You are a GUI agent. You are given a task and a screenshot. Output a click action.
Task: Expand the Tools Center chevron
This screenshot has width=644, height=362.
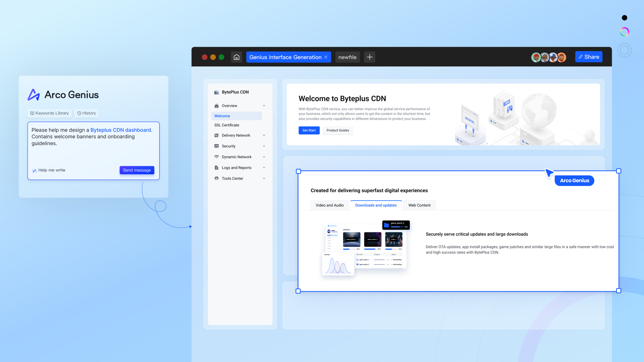264,178
